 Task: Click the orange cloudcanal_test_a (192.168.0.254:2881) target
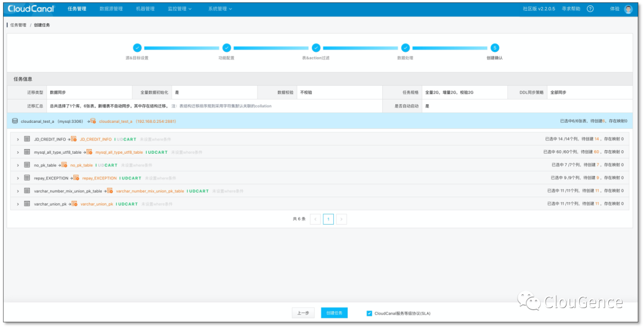[138, 122]
